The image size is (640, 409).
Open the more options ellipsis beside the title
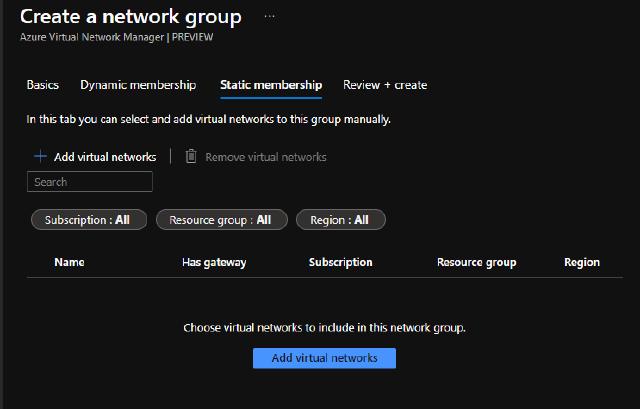coord(269,17)
